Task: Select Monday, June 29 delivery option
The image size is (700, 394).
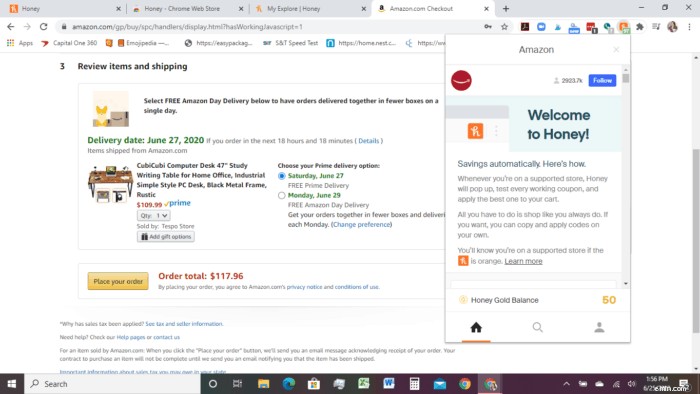Action: (281, 195)
